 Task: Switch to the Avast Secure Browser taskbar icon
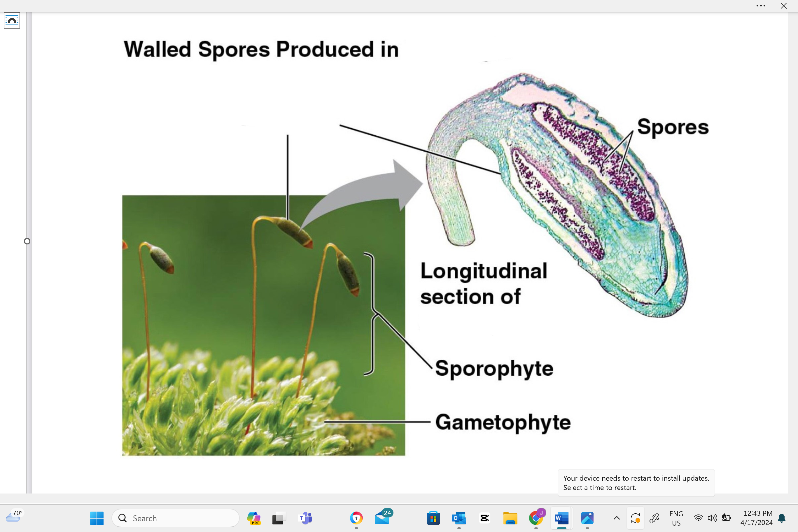point(356,518)
